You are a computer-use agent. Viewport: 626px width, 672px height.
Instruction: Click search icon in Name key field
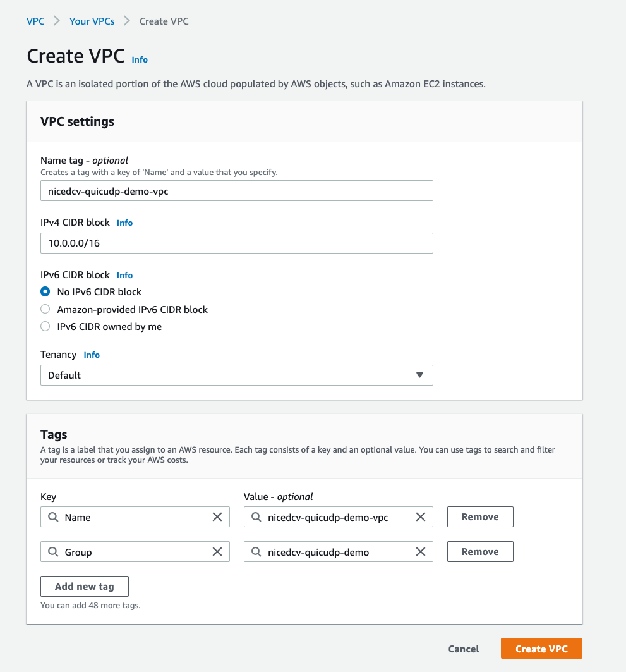pos(53,517)
